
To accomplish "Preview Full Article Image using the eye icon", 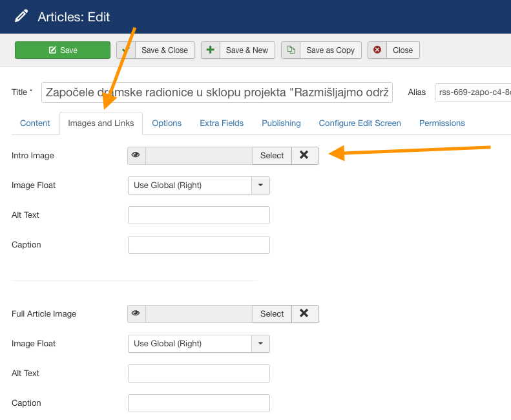I will (x=136, y=313).
